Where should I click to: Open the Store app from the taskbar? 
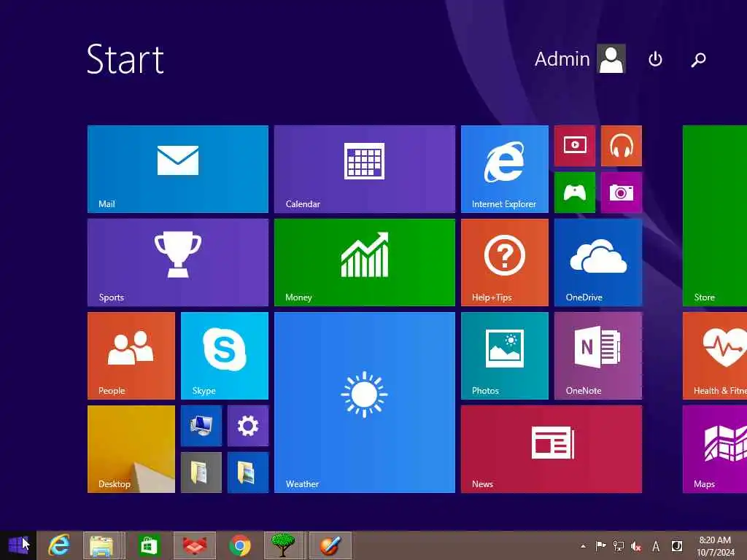click(149, 545)
